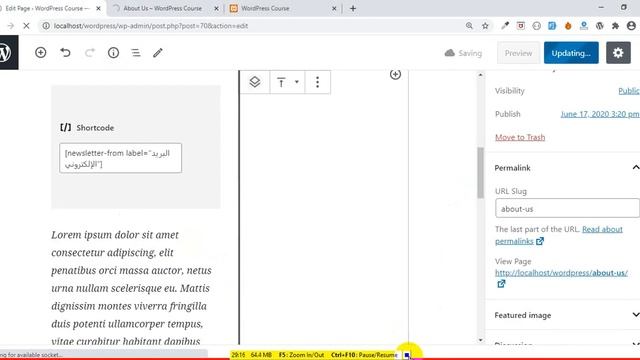Screen dimensions: 640x360
Task: Switch to WordPress Course tab
Action: [x=283, y=8]
